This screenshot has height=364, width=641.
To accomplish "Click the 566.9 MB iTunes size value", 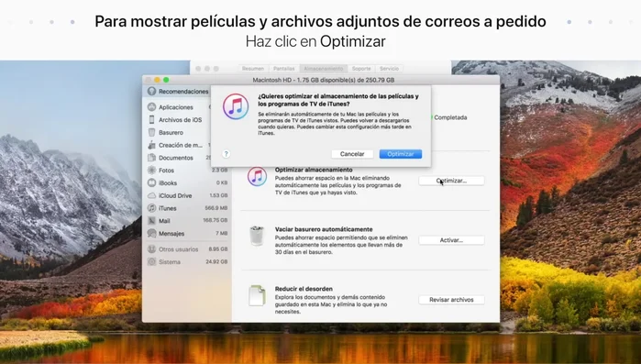I will tap(216, 208).
